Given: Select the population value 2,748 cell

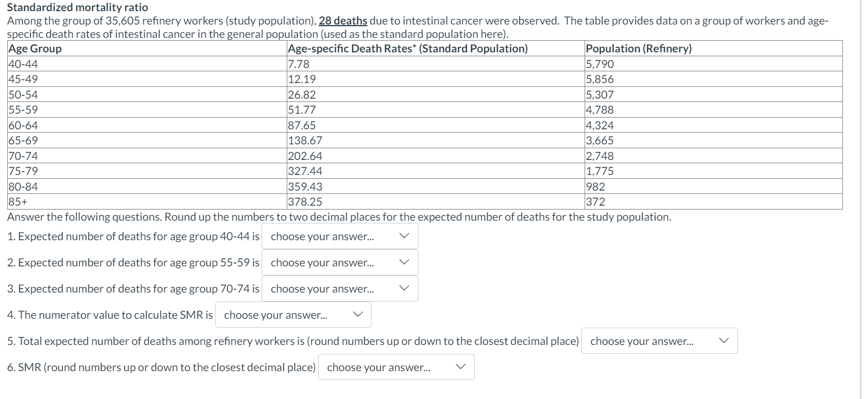Looking at the screenshot, I should coord(599,155).
